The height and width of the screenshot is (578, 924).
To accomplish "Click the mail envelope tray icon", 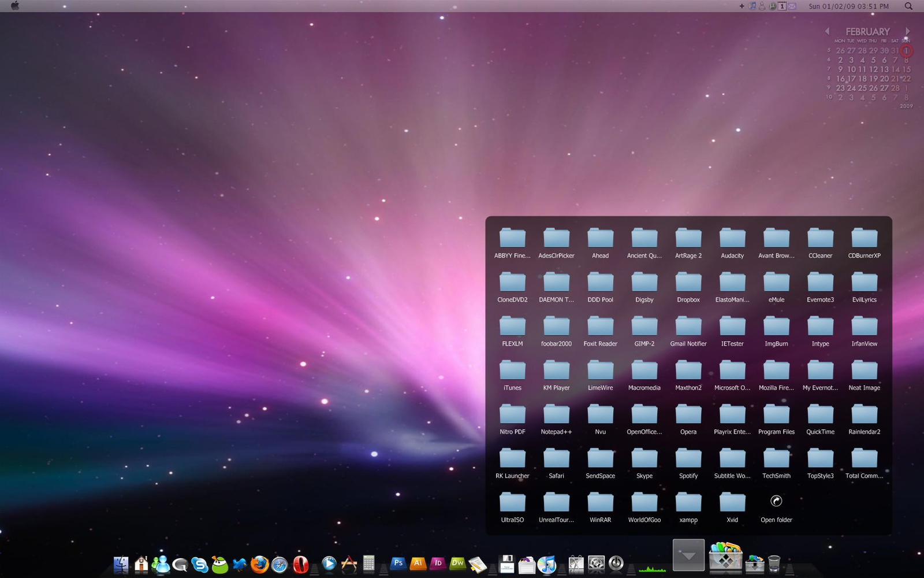I will [x=792, y=6].
